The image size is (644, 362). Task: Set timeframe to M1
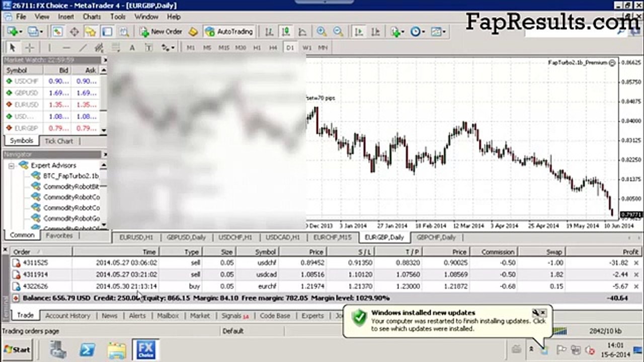(x=191, y=48)
